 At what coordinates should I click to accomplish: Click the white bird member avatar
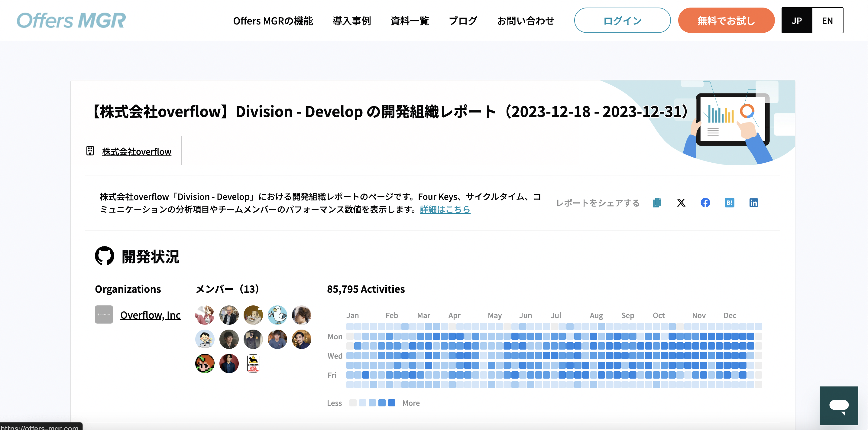[x=277, y=315]
